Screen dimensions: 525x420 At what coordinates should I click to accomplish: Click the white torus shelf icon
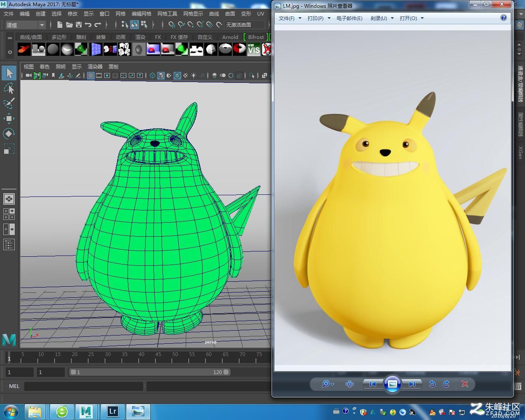point(225,50)
